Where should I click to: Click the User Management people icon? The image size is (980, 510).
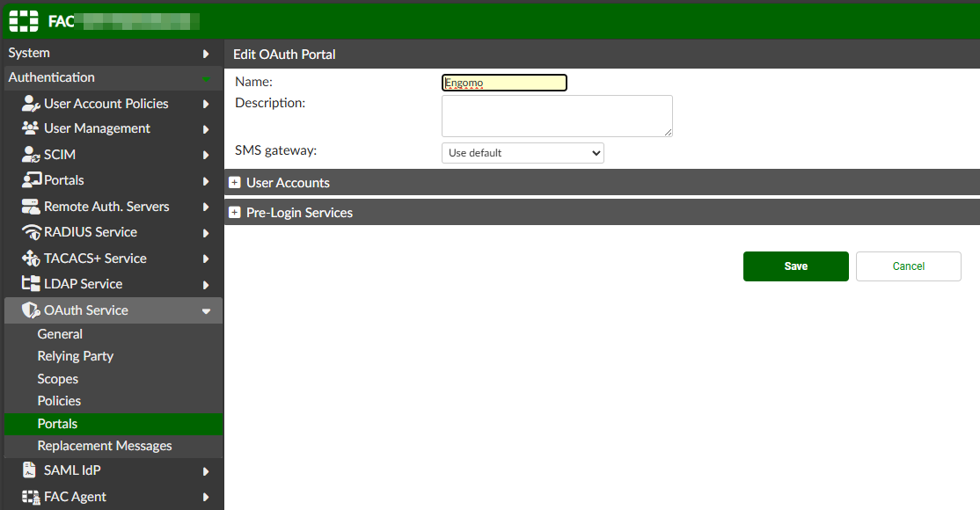(31, 128)
